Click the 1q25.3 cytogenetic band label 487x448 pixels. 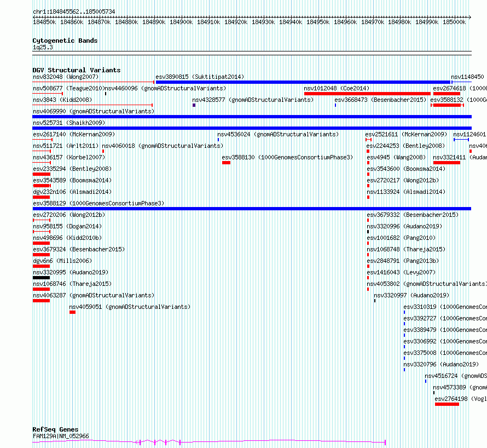pyautogui.click(x=43, y=47)
